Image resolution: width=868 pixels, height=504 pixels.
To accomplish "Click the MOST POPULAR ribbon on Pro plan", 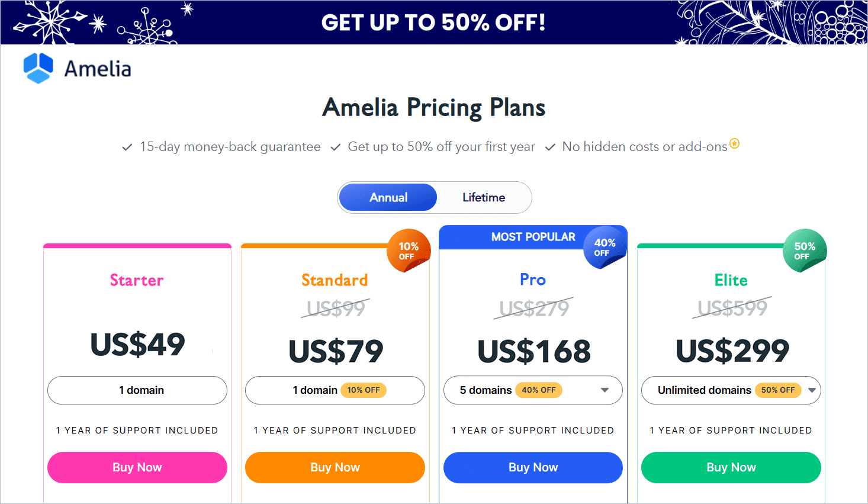I will [x=532, y=236].
